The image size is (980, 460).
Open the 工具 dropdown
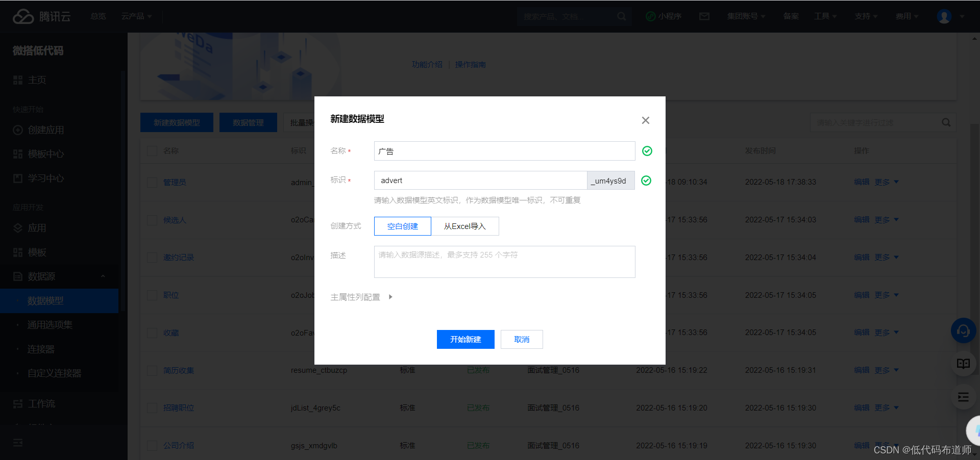coord(825,16)
